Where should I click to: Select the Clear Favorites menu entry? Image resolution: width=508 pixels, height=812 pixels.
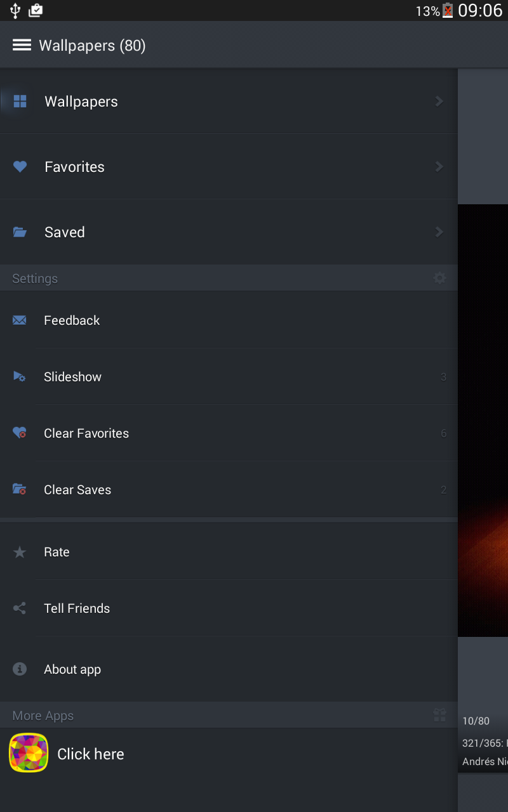click(x=86, y=433)
